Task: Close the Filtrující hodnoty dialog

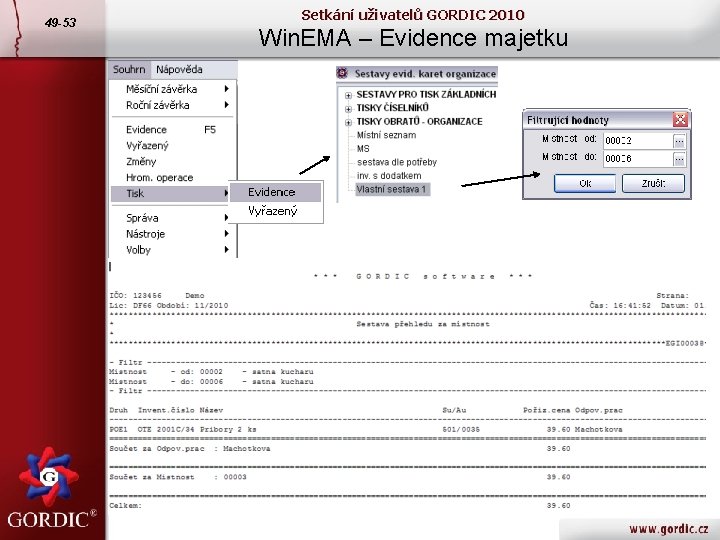Action: (680, 120)
